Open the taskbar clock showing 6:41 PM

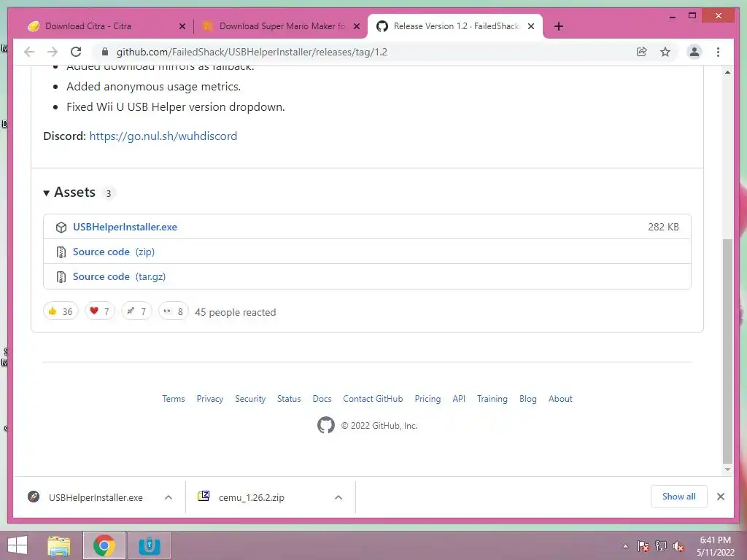pyautogui.click(x=715, y=546)
